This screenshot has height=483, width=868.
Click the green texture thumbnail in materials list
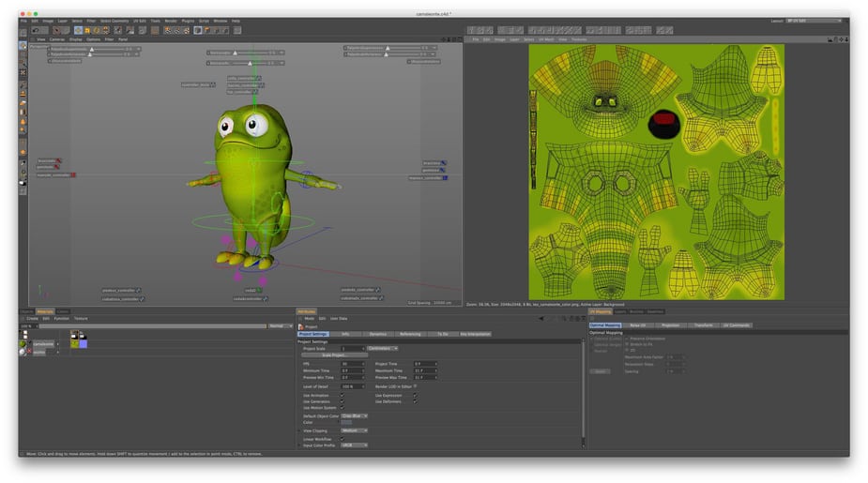tap(74, 344)
